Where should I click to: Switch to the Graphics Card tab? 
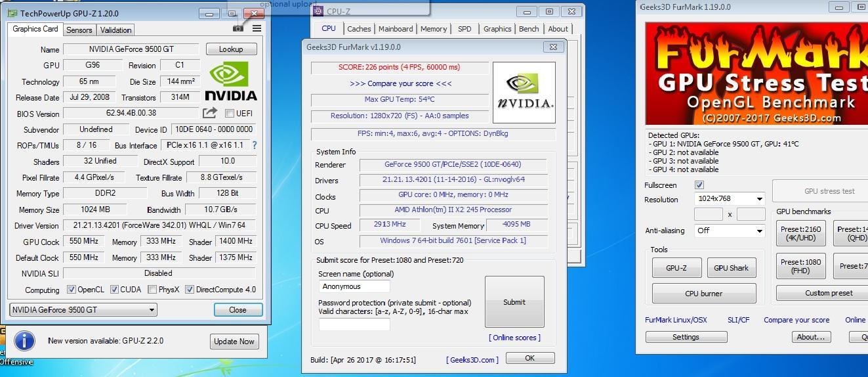[35, 29]
